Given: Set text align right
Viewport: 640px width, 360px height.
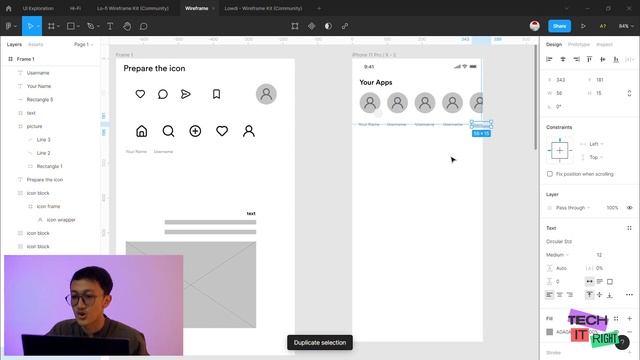Looking at the screenshot, I should [570, 295].
